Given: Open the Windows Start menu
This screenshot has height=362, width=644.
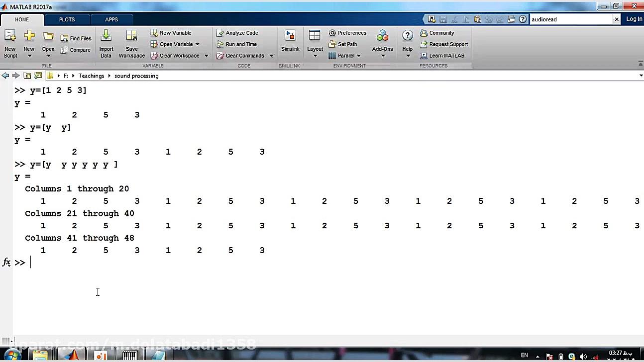Looking at the screenshot, I should (x=12, y=355).
